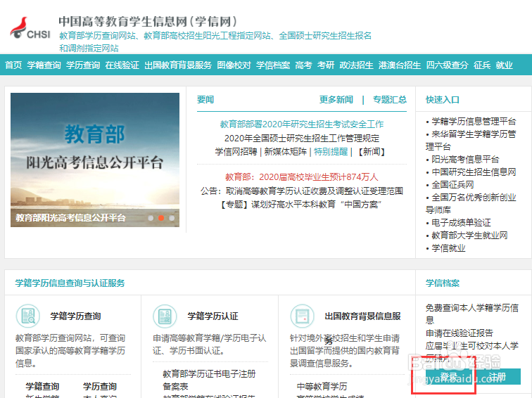Click 快速入口 sidebar heading
The image size is (532, 398).
(x=443, y=100)
